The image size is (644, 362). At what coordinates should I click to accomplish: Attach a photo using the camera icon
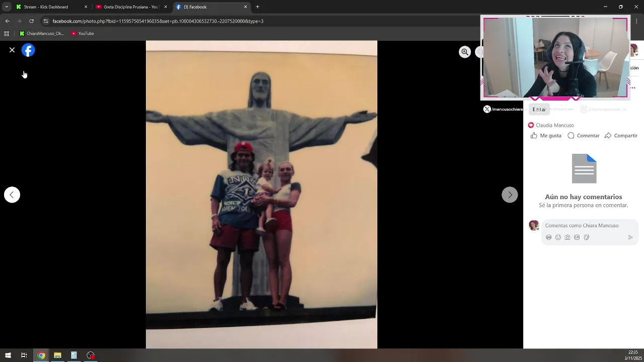click(x=568, y=237)
